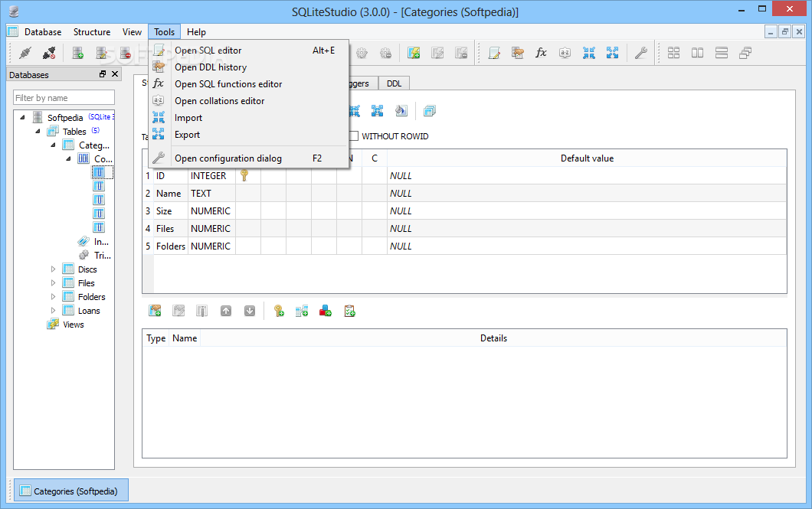Choose Open DDL history menu entry
The image size is (812, 509).
(248, 67)
